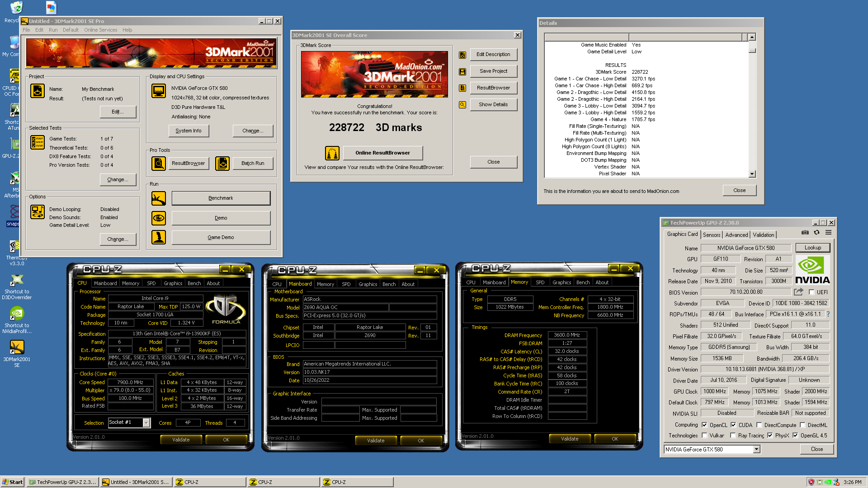Switch to the Sensors tab in GPU-Z

pyautogui.click(x=712, y=235)
